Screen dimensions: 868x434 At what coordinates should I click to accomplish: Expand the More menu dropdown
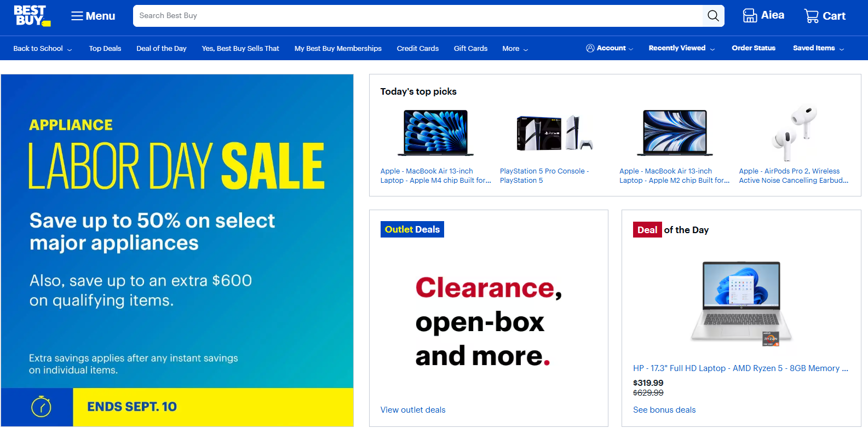(x=515, y=48)
